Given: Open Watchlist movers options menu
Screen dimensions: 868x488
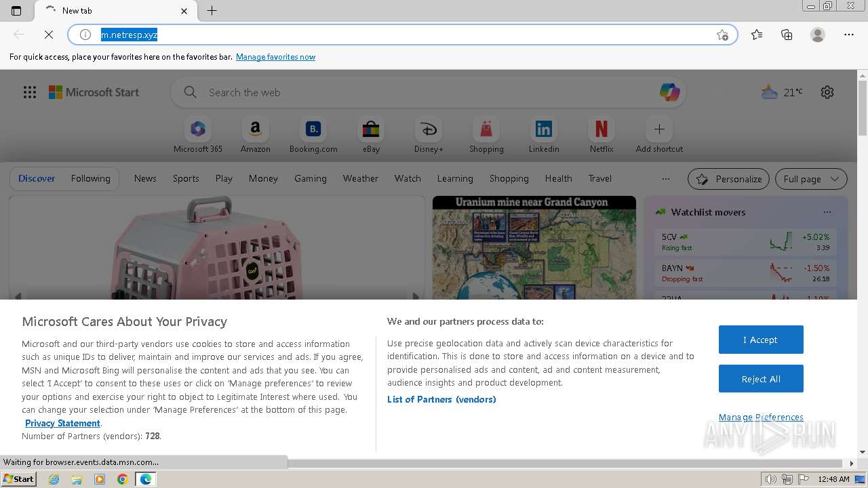Looking at the screenshot, I should (x=827, y=212).
